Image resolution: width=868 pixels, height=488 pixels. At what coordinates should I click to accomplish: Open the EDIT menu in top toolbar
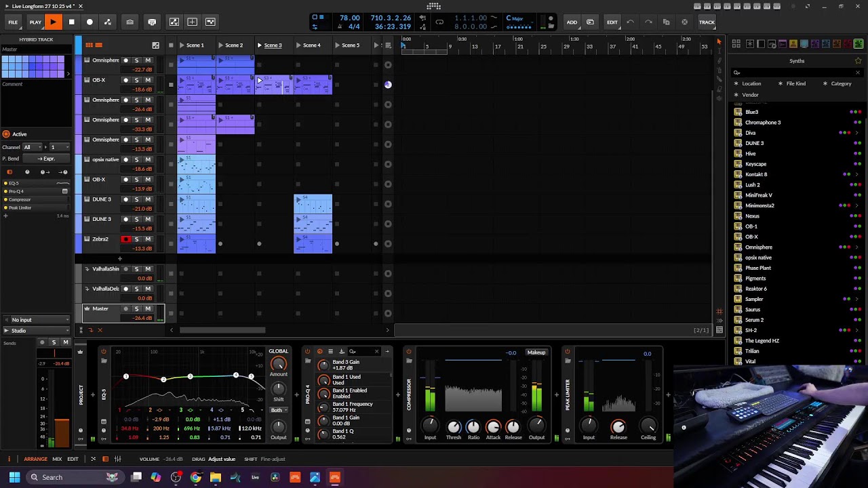click(612, 22)
